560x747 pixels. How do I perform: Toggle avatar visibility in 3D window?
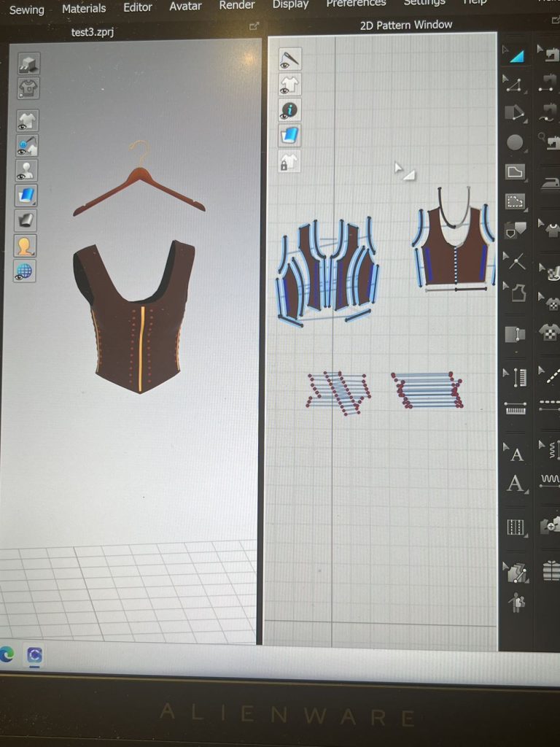pyautogui.click(x=28, y=170)
